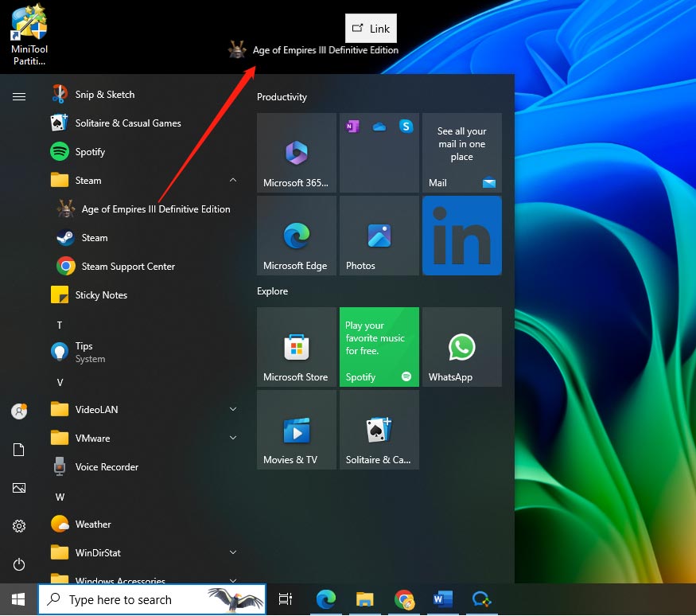The height and width of the screenshot is (616, 696).
Task: Open File Explorer from the taskbar
Action: [x=364, y=599]
